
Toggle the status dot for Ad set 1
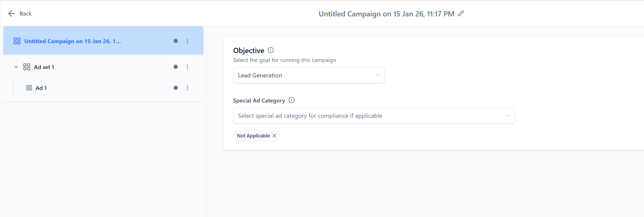pyautogui.click(x=176, y=67)
